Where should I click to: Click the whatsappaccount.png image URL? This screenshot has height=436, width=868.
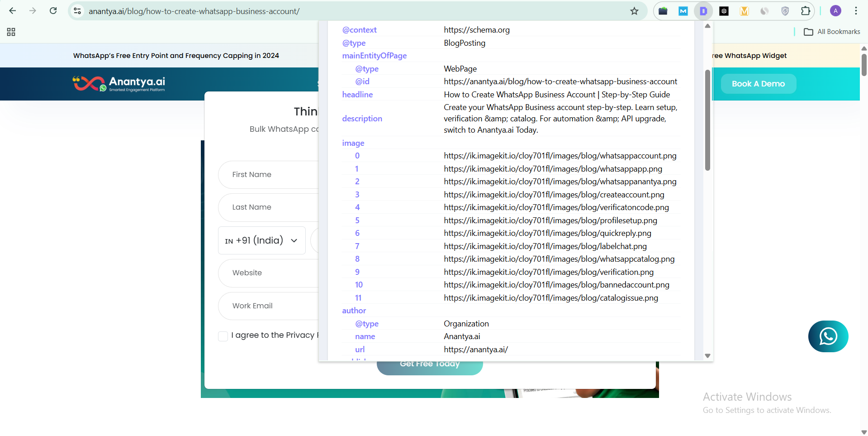coord(560,156)
